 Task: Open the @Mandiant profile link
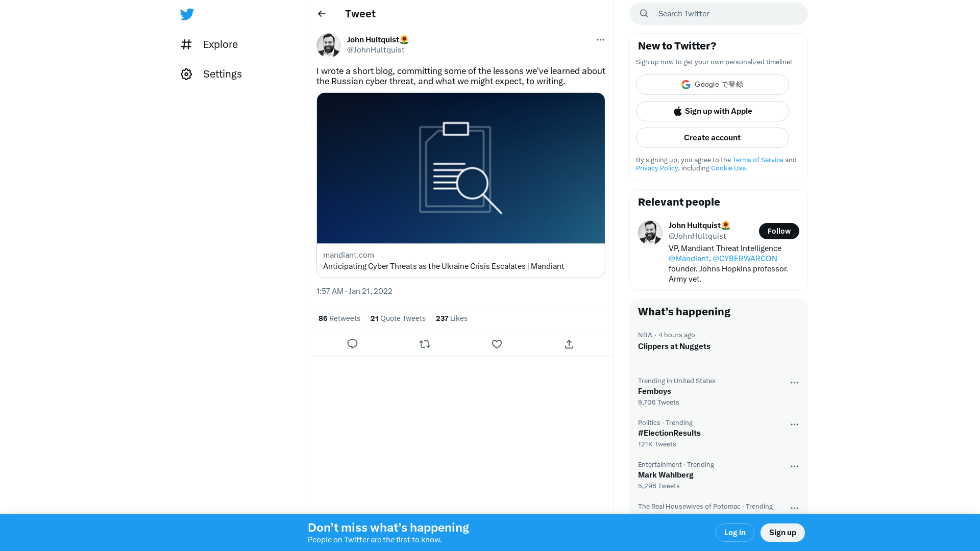(x=689, y=258)
